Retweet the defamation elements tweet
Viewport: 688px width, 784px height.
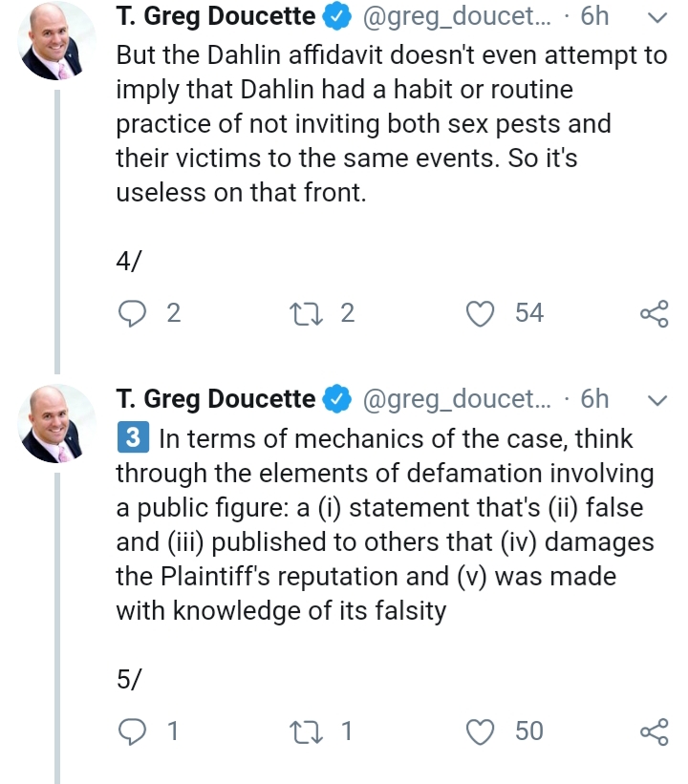tap(306, 732)
